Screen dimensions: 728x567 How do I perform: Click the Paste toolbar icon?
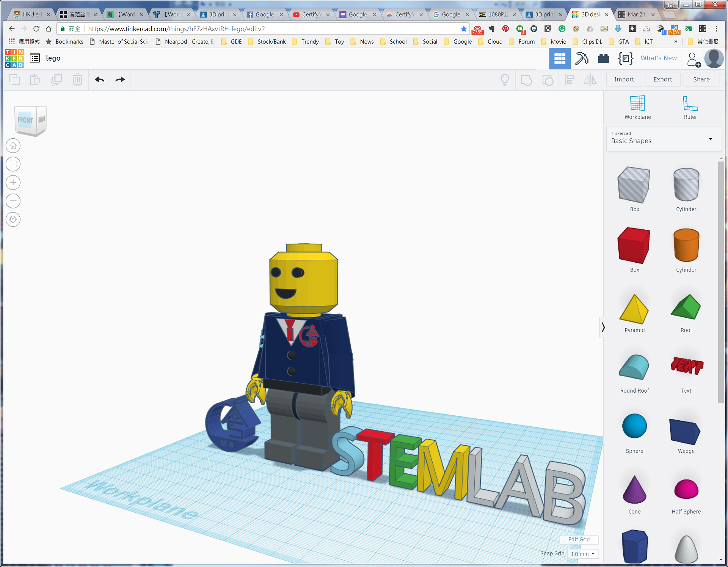pyautogui.click(x=35, y=80)
